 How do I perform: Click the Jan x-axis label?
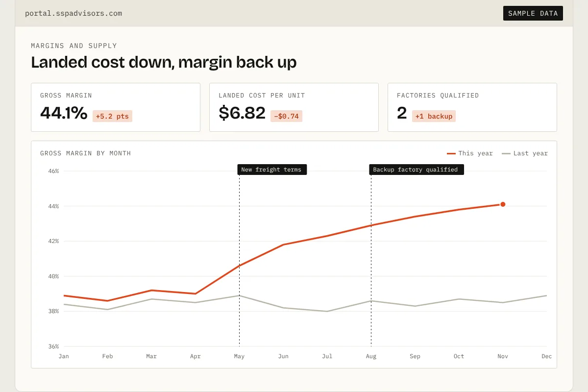64,356
